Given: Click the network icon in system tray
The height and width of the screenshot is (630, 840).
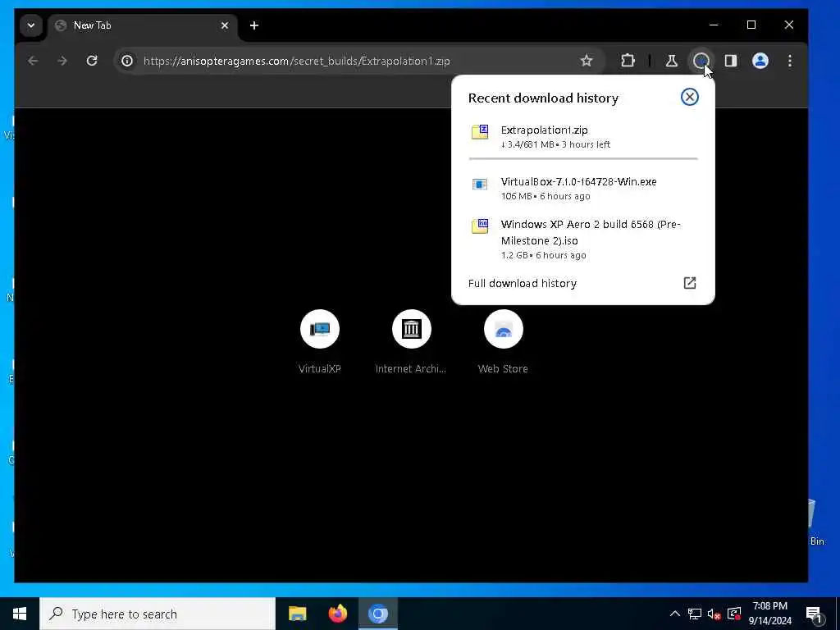Looking at the screenshot, I should pos(695,614).
